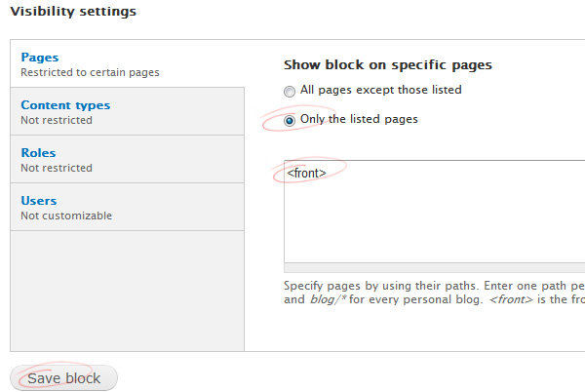This screenshot has width=585, height=392.
Task: Click the 'Show block on specific pages' heading
Action: pyautogui.click(x=388, y=65)
